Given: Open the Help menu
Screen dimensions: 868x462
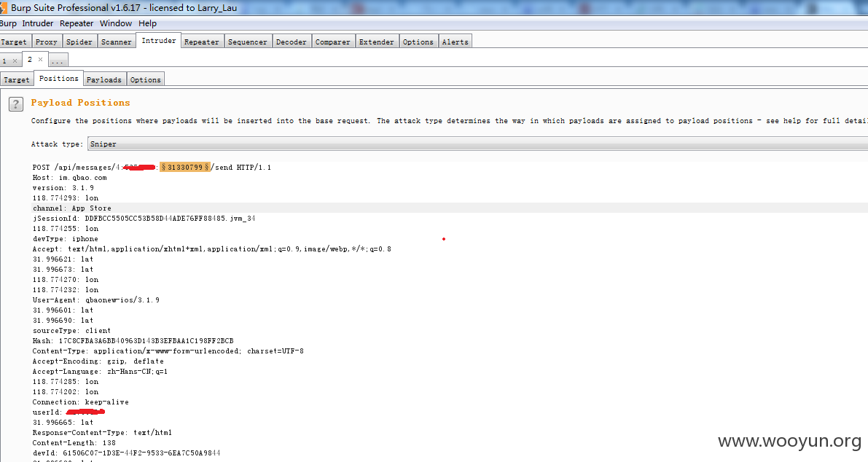Looking at the screenshot, I should click(147, 23).
